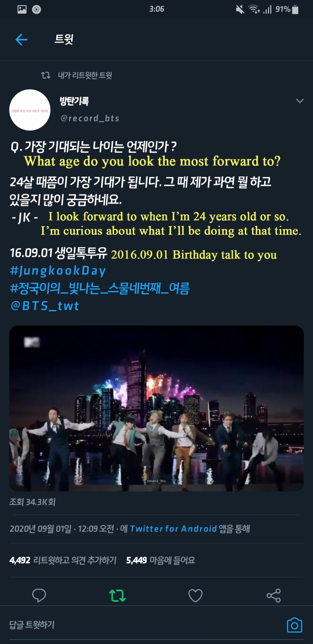This screenshot has width=313, height=644.
Task: View the 4,492 retweets list
Action: tap(63, 560)
